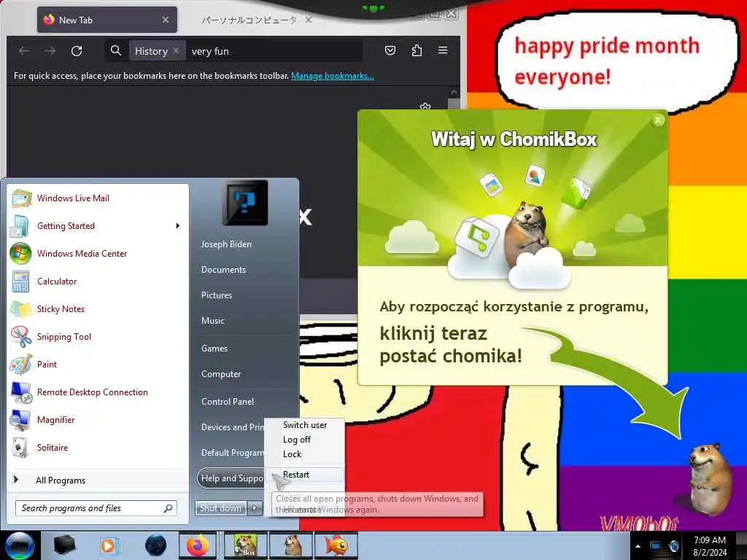Show hidden system tray icons

(638, 546)
